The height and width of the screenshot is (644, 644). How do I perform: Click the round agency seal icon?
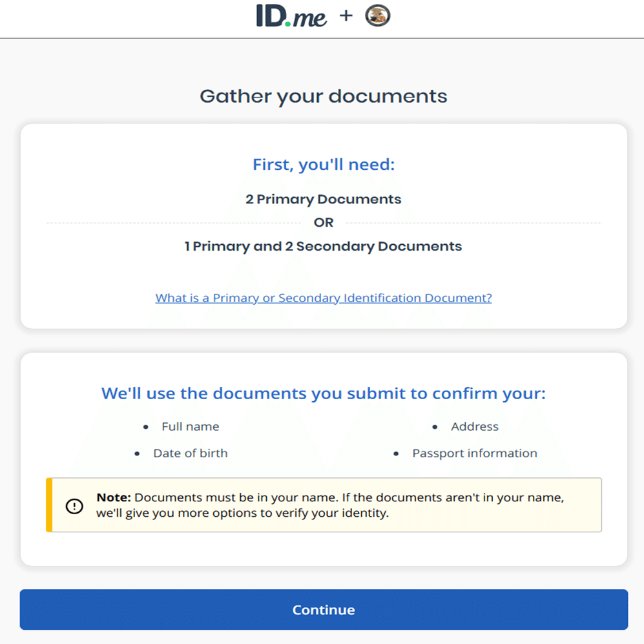click(x=377, y=16)
